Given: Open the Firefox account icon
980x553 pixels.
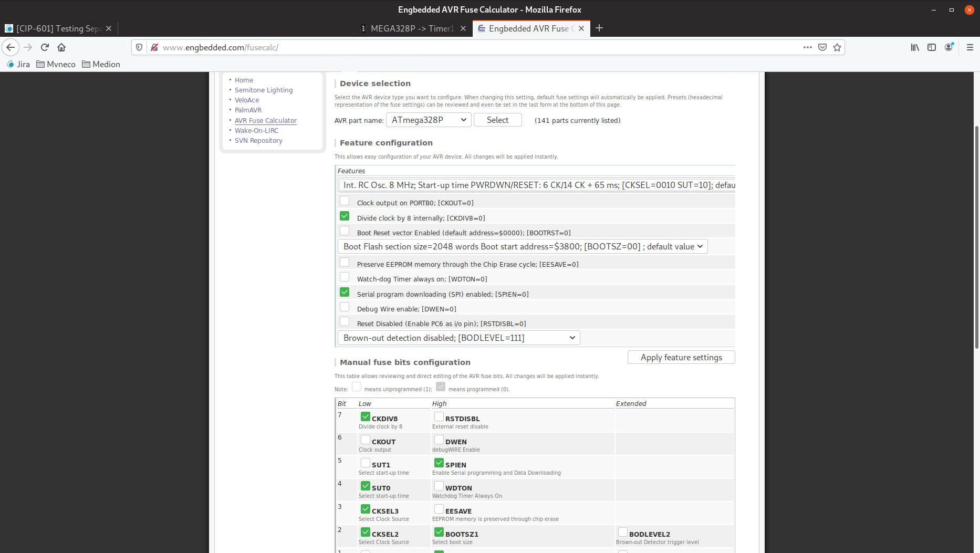Looking at the screenshot, I should point(949,47).
